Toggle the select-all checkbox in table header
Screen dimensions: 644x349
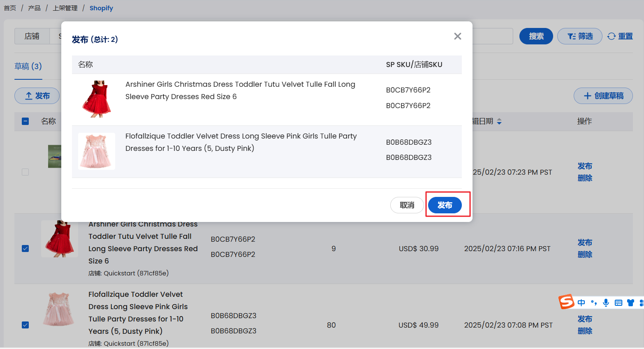point(25,121)
